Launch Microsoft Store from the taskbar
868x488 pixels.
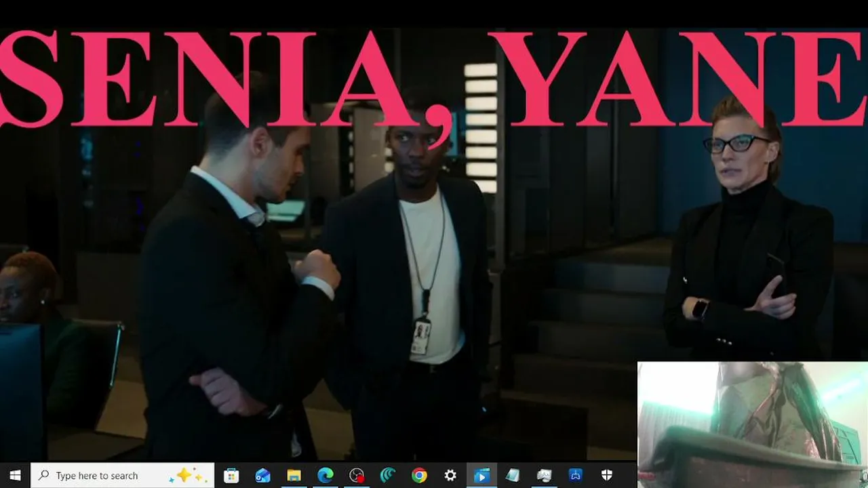click(x=231, y=475)
